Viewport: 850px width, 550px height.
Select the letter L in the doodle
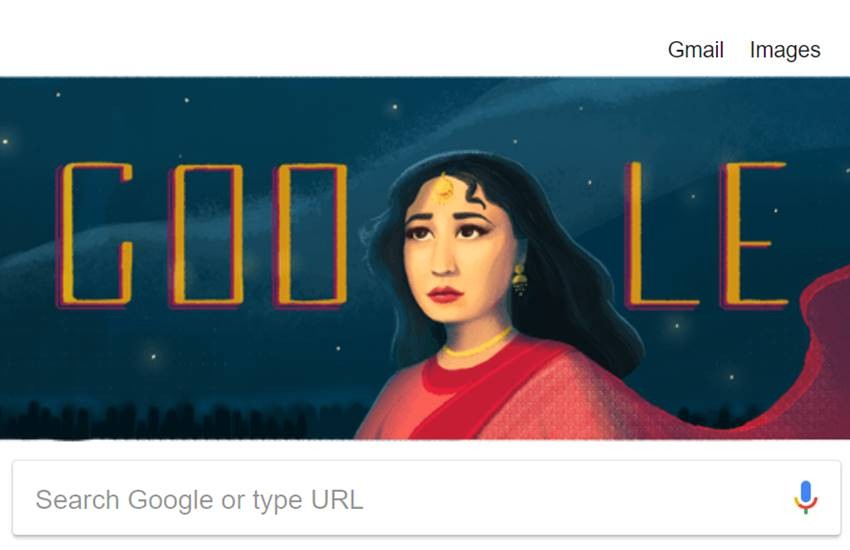(x=660, y=234)
